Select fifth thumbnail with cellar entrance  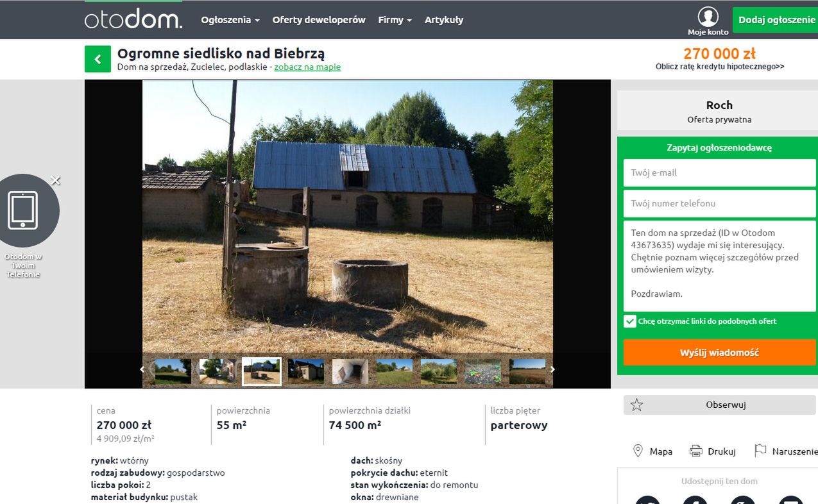[350, 371]
